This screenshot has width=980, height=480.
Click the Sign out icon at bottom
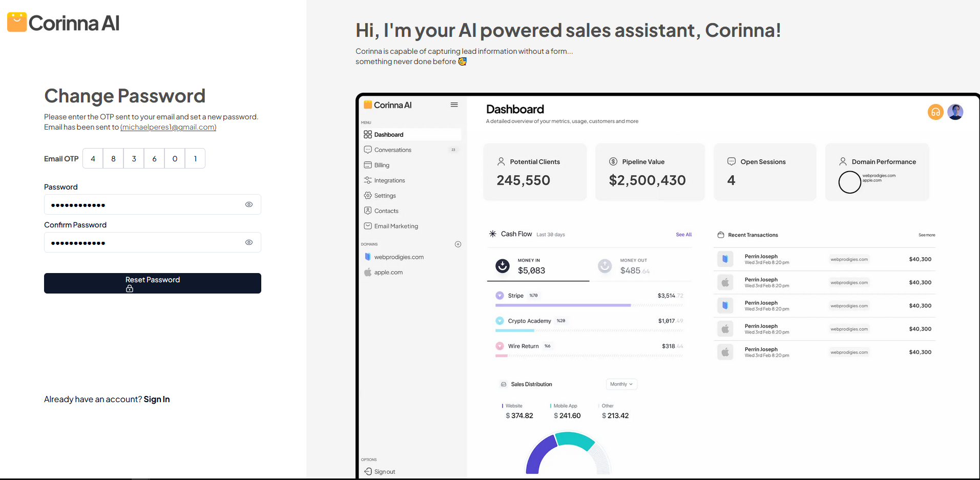(x=368, y=471)
